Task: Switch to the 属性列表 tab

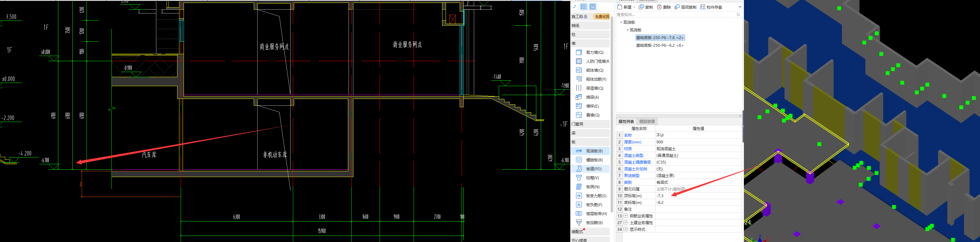Action: 626,122
